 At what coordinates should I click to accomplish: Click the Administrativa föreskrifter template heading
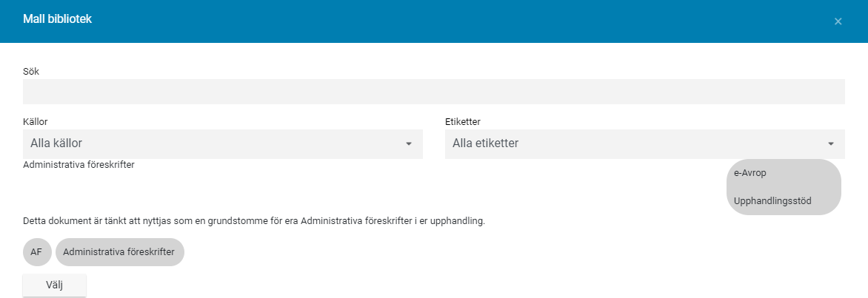79,165
